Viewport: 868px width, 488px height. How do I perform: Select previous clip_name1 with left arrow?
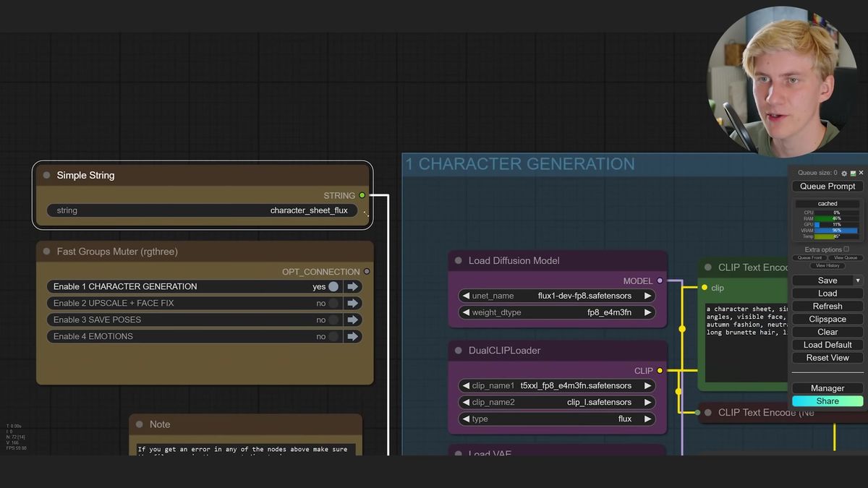[x=465, y=385]
